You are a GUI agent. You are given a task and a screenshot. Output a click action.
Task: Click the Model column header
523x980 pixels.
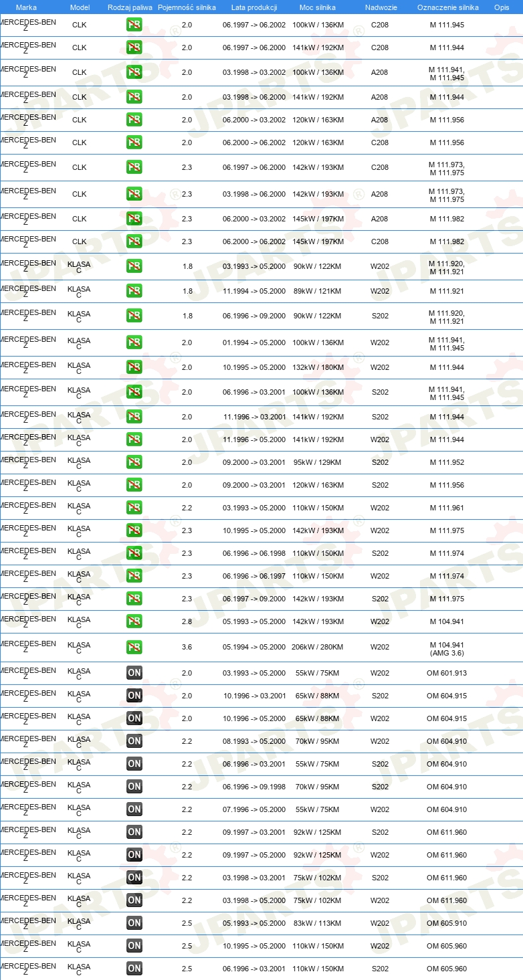click(80, 7)
